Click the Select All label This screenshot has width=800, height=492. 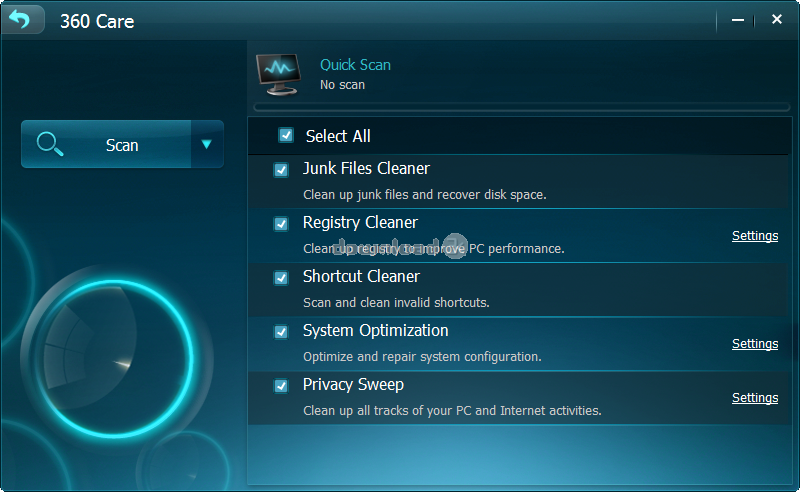[x=338, y=136]
